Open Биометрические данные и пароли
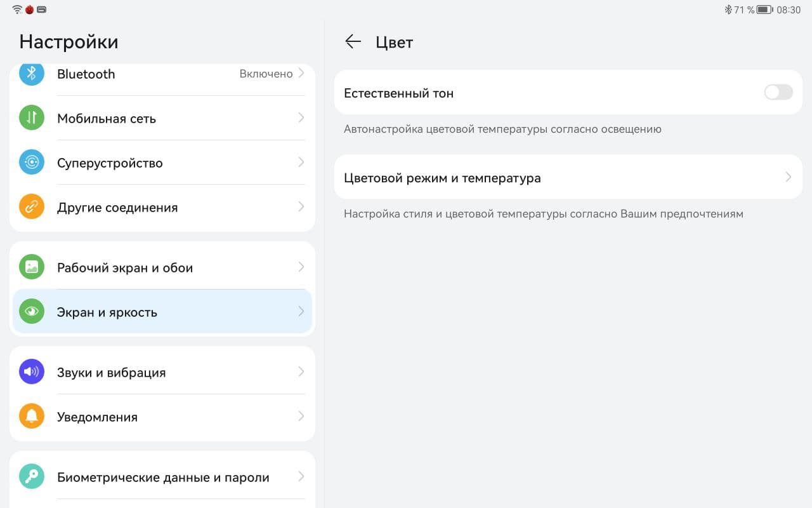 click(x=163, y=478)
